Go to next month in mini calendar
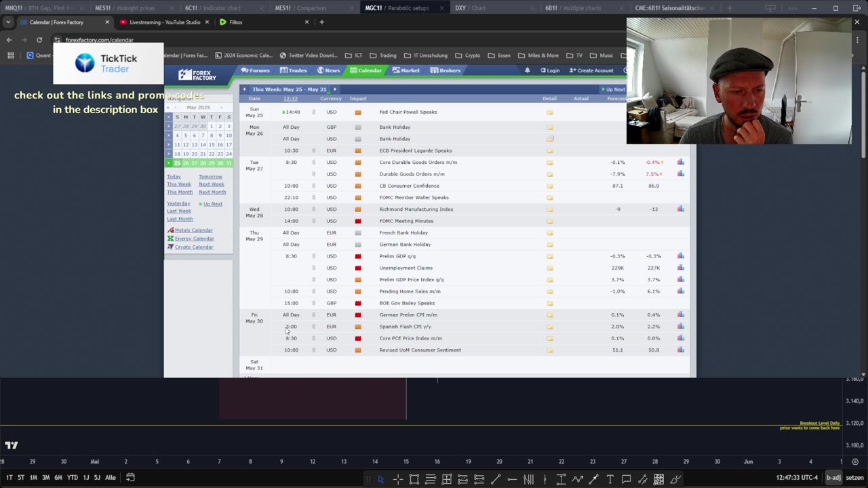Screen dimensions: 868x488 (x=221, y=107)
